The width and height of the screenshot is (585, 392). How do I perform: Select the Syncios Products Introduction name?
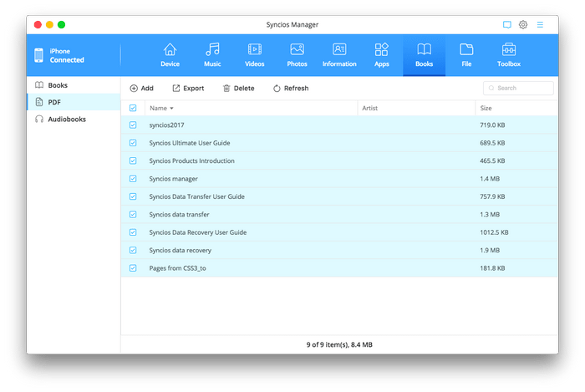point(191,160)
